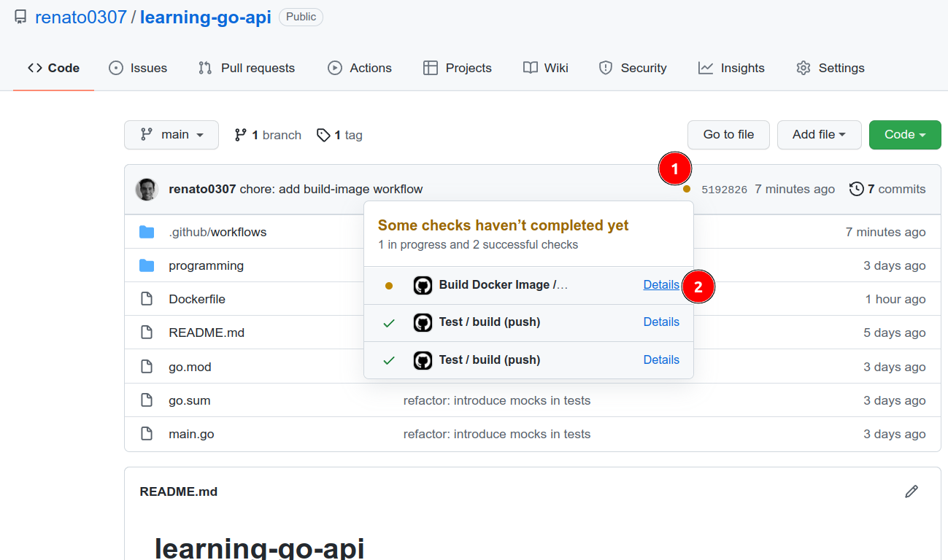The image size is (948, 560).
Task: Open the main.go file
Action: click(x=191, y=434)
